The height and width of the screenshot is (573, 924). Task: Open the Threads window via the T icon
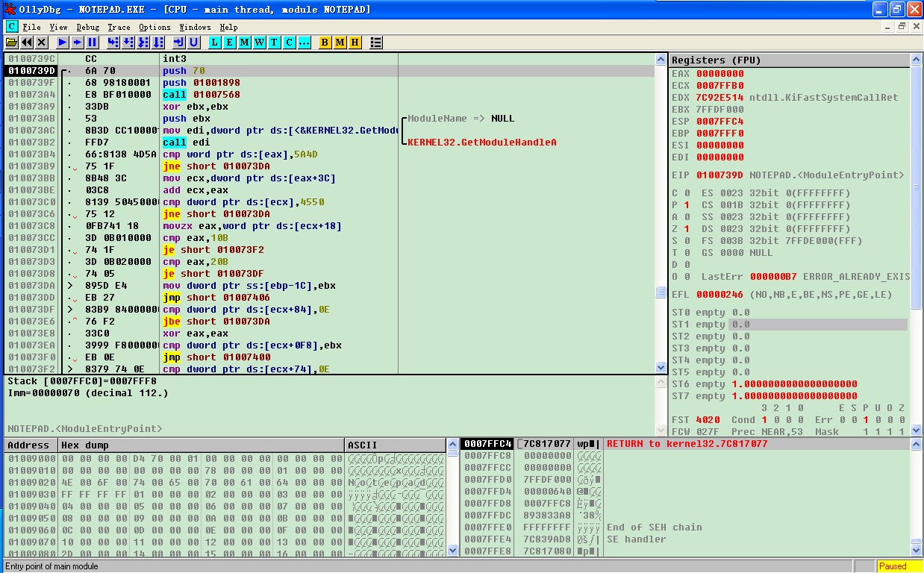click(x=275, y=43)
